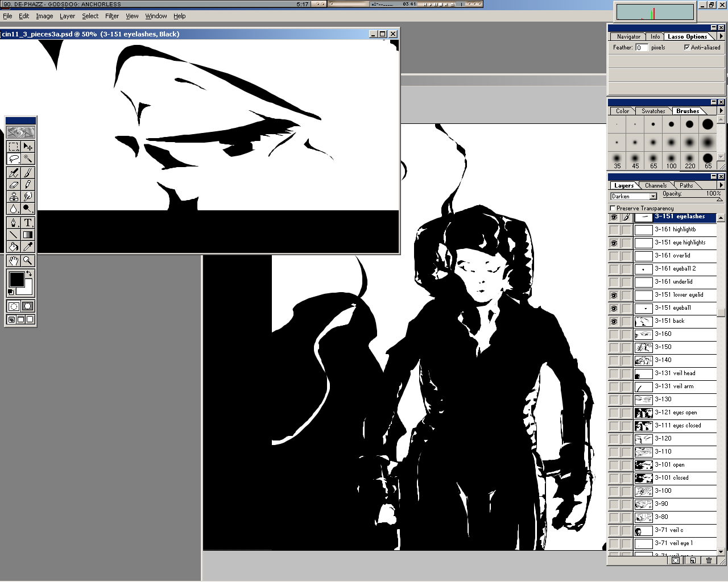The image size is (728, 582).
Task: Select the Zoom magnifier tool
Action: [x=28, y=261]
